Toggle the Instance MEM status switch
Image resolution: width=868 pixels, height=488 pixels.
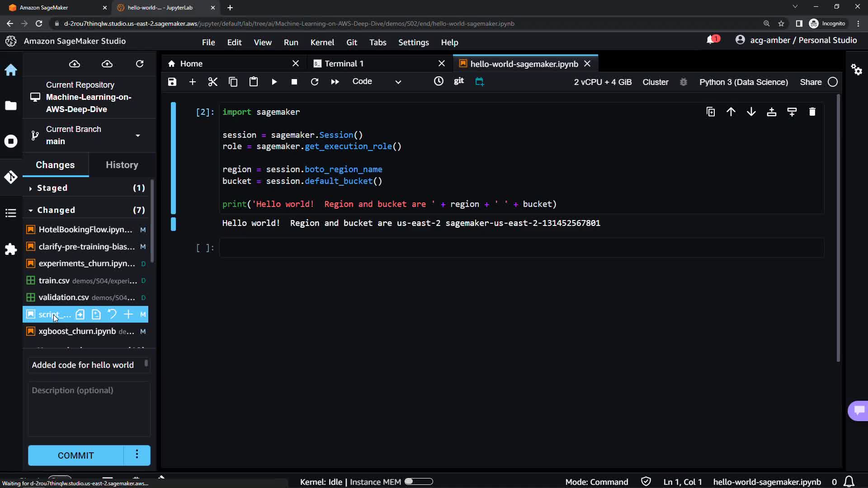419,482
